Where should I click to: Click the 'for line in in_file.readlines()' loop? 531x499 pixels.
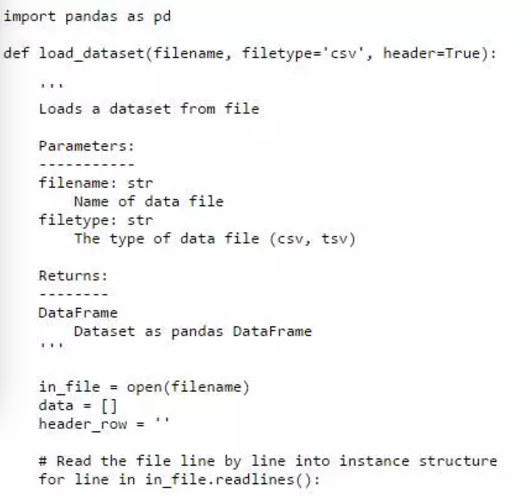point(179,479)
